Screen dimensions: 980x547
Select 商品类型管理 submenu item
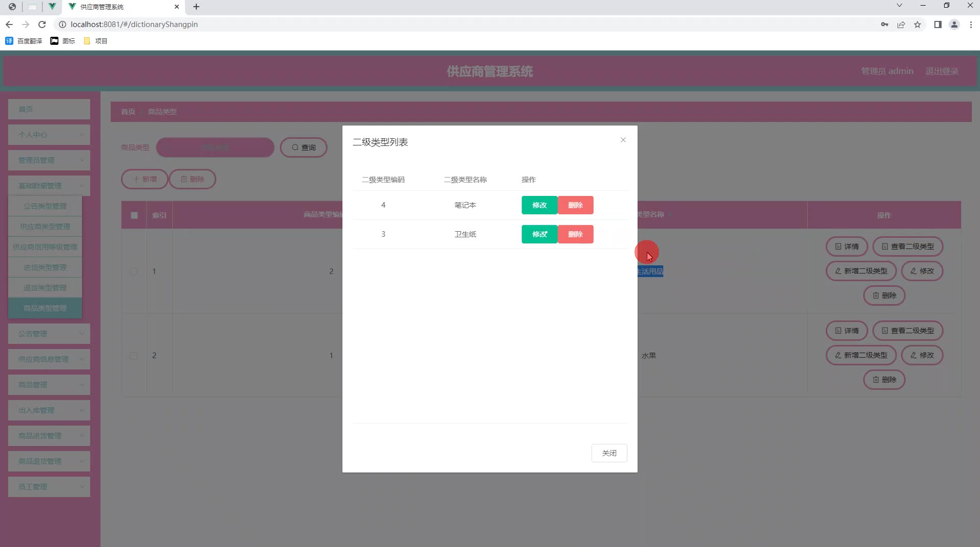tap(45, 308)
